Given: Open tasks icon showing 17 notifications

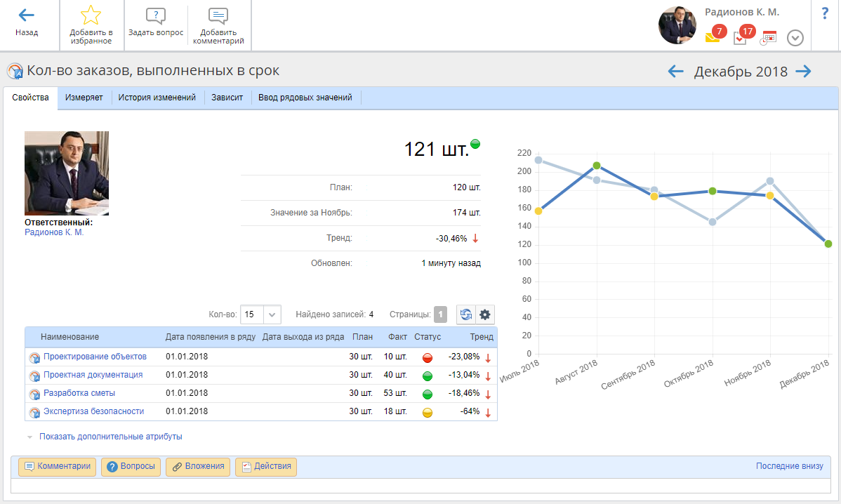Looking at the screenshot, I should [x=741, y=38].
